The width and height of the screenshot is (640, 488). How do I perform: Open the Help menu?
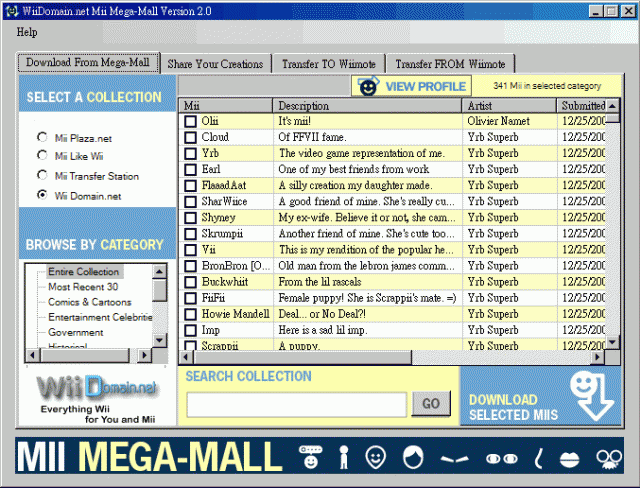point(27,32)
